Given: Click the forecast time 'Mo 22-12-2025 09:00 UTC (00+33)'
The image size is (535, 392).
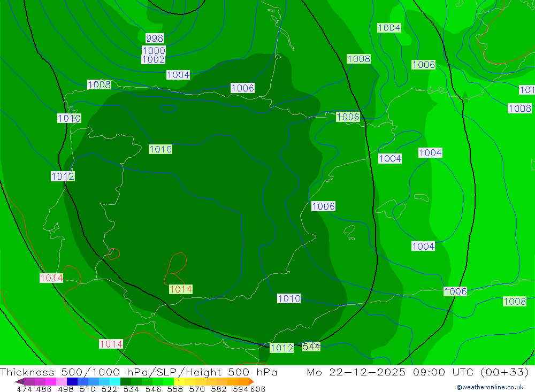Looking at the screenshot, I should coord(418,372).
